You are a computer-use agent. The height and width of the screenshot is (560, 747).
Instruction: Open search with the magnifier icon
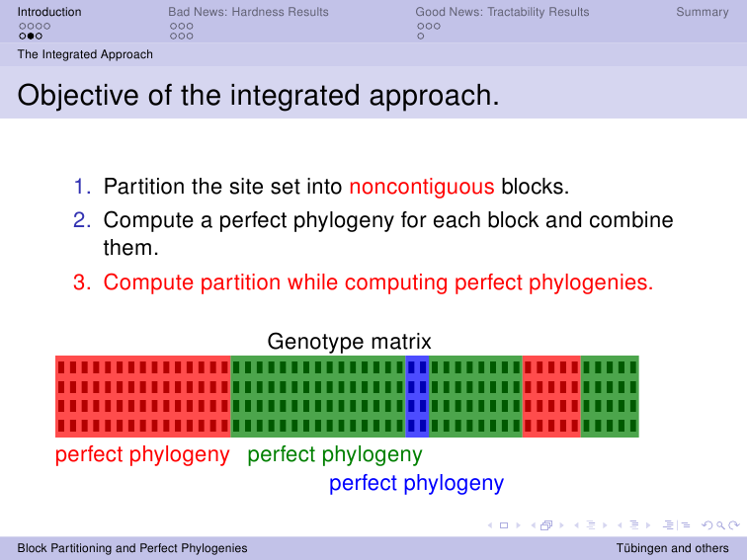click(720, 525)
